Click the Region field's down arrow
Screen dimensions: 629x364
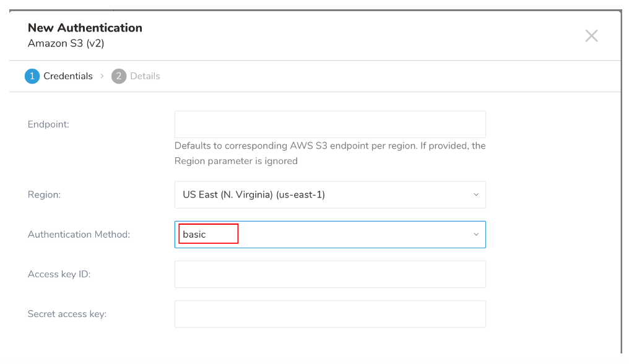coord(475,194)
